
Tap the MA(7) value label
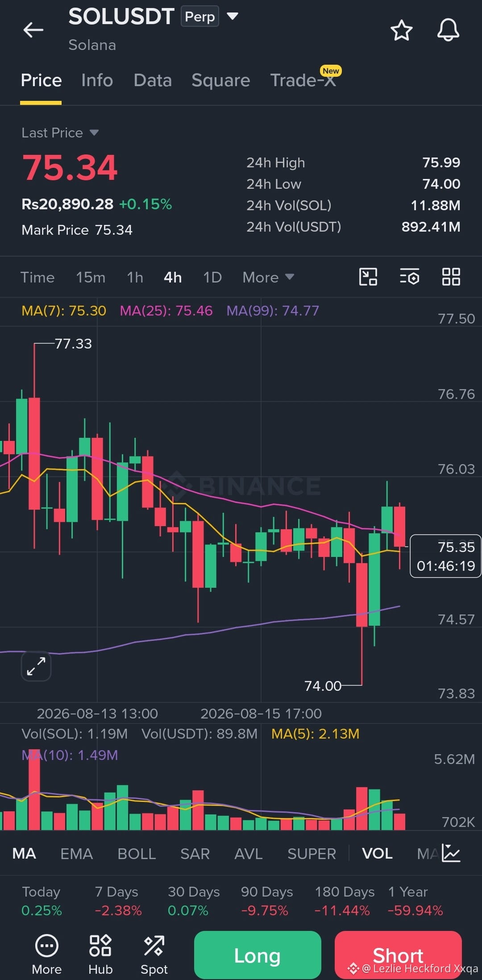point(64,311)
